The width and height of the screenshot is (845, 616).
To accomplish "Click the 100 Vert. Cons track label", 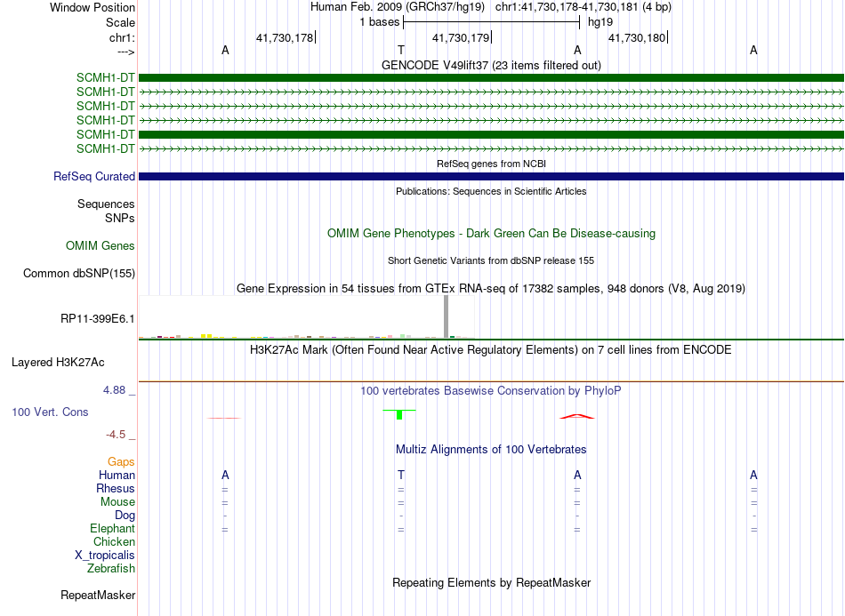I will pos(50,412).
